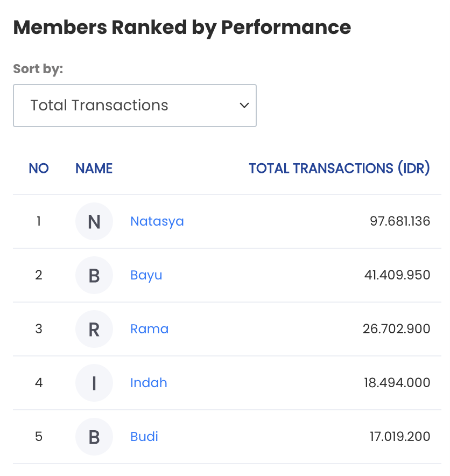The width and height of the screenshot is (450, 476).
Task: Click the TOTAL TRANSACTIONS (IDR) column header
Action: (339, 168)
